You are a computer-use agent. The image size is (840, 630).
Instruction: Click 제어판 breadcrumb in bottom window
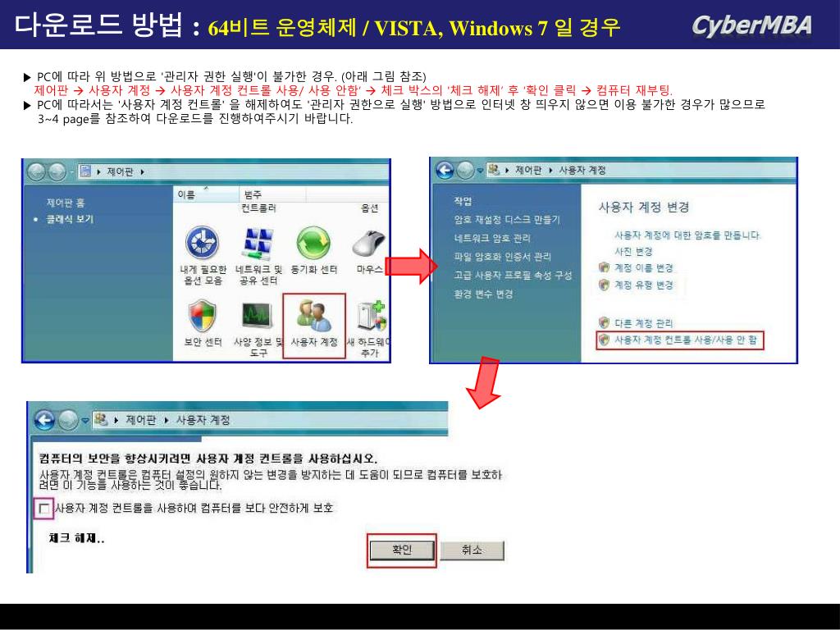pos(141,420)
